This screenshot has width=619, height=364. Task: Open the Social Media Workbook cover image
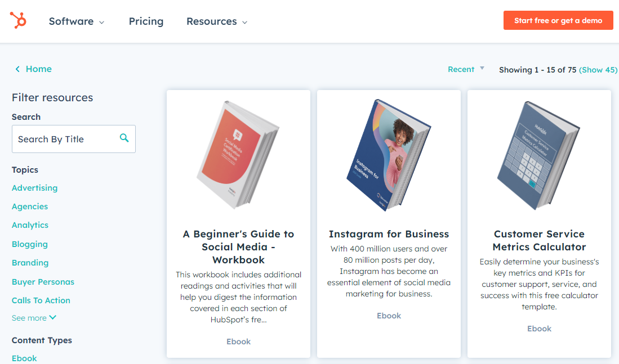[238, 155]
